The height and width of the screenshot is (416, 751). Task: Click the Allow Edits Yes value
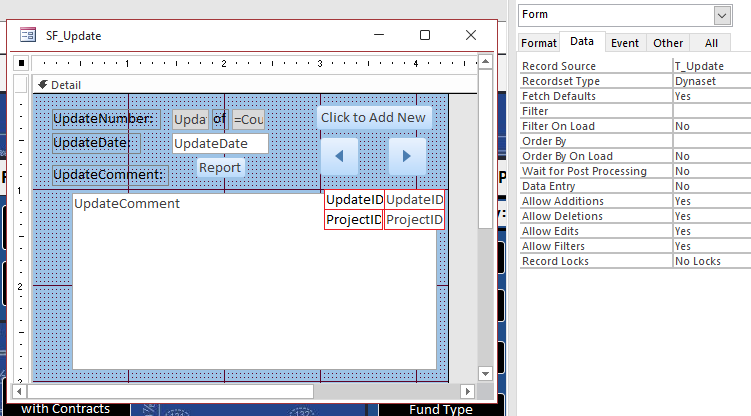[x=712, y=231]
